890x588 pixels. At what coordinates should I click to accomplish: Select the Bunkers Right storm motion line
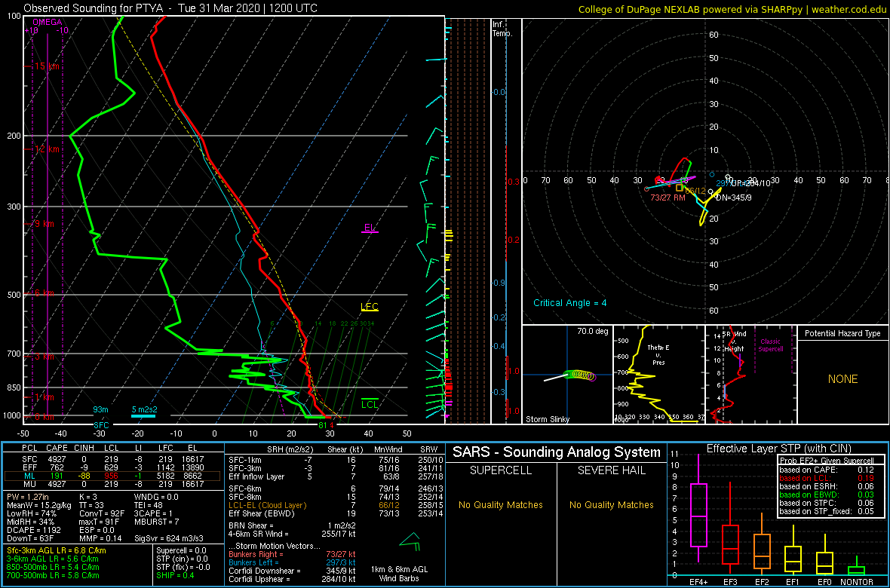point(293,553)
